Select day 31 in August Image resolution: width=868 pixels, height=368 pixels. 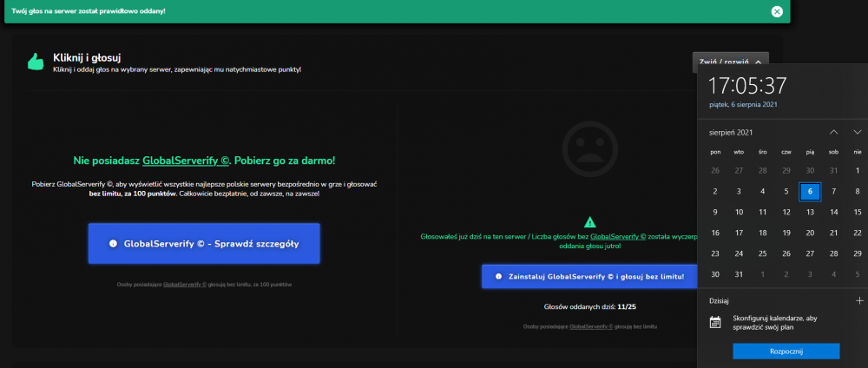(x=739, y=274)
